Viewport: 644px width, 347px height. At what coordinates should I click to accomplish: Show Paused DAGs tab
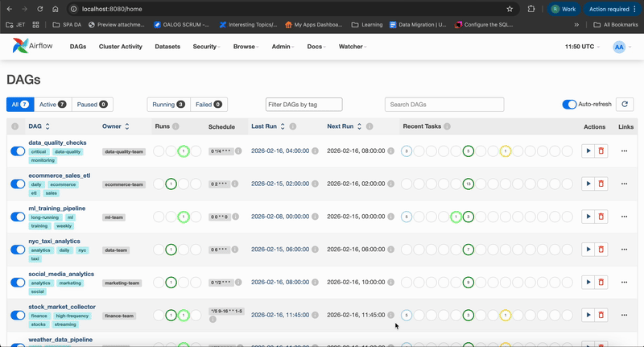point(93,105)
